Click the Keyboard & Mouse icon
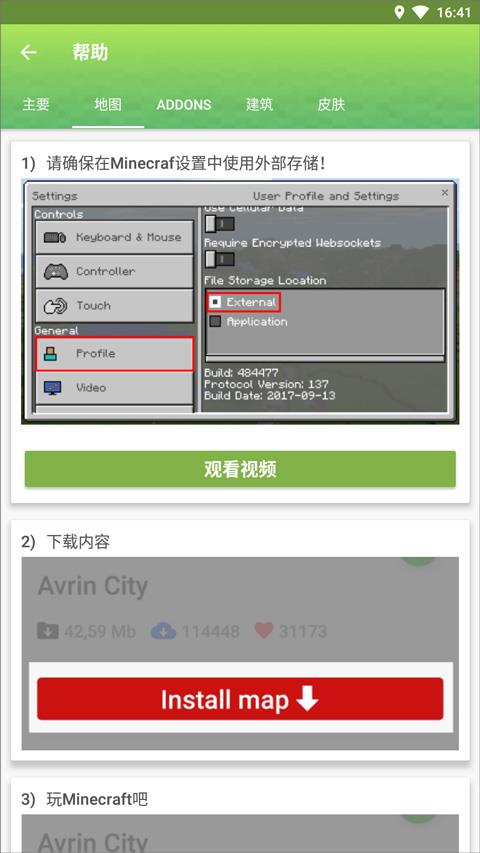 55,238
